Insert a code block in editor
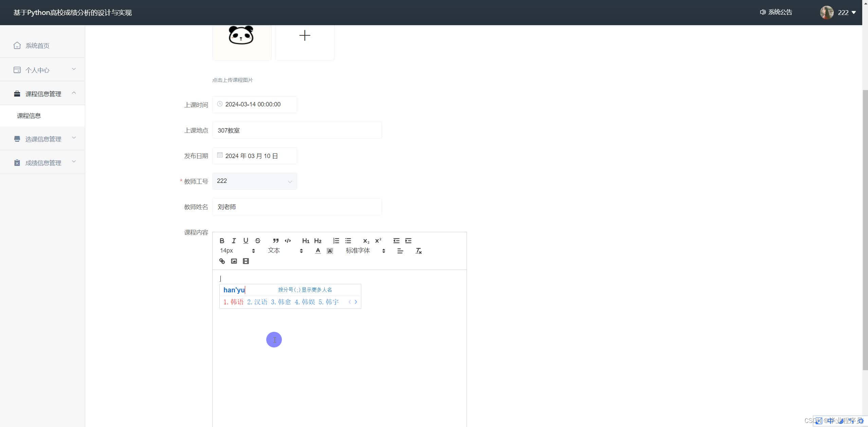This screenshot has width=868, height=427. click(x=288, y=241)
